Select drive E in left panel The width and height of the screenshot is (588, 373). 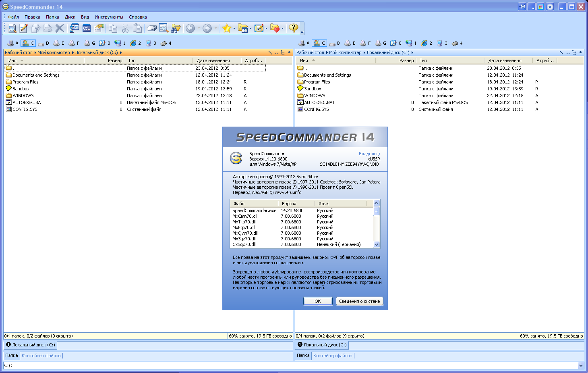point(59,43)
